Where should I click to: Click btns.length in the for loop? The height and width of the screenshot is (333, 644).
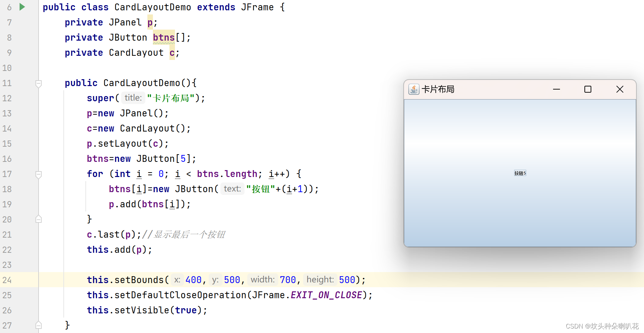pyautogui.click(x=227, y=174)
